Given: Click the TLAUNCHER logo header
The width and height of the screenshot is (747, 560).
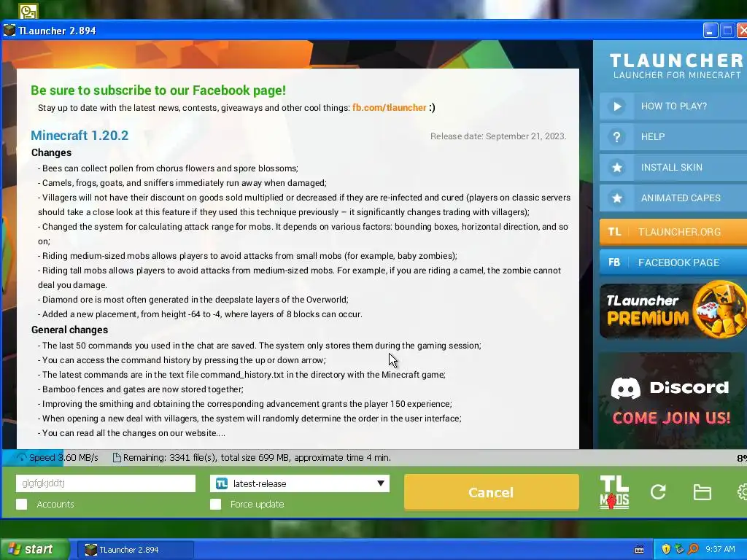Looking at the screenshot, I should (x=676, y=66).
